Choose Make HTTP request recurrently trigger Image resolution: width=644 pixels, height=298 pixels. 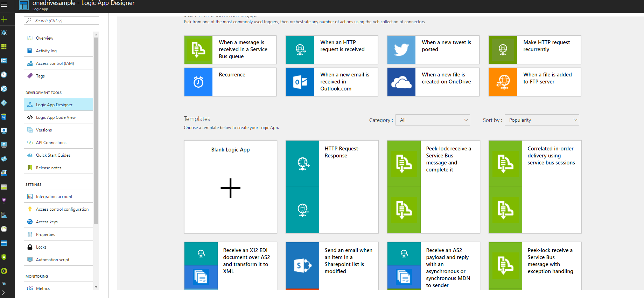coord(535,50)
